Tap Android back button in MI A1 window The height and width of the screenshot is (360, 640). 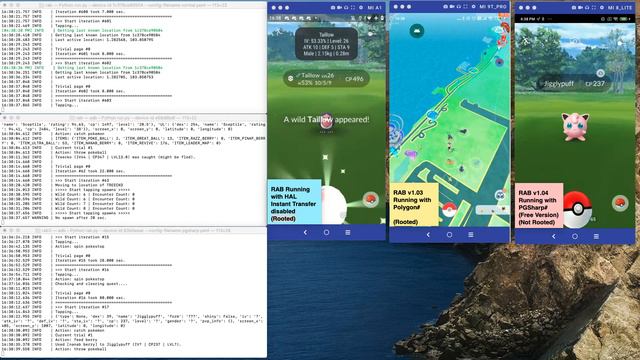click(305, 232)
